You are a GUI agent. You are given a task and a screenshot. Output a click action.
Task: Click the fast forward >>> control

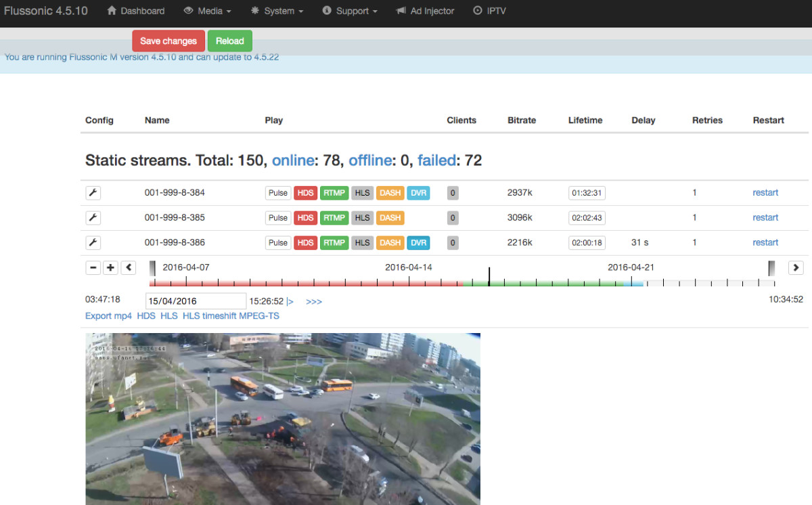pos(314,301)
